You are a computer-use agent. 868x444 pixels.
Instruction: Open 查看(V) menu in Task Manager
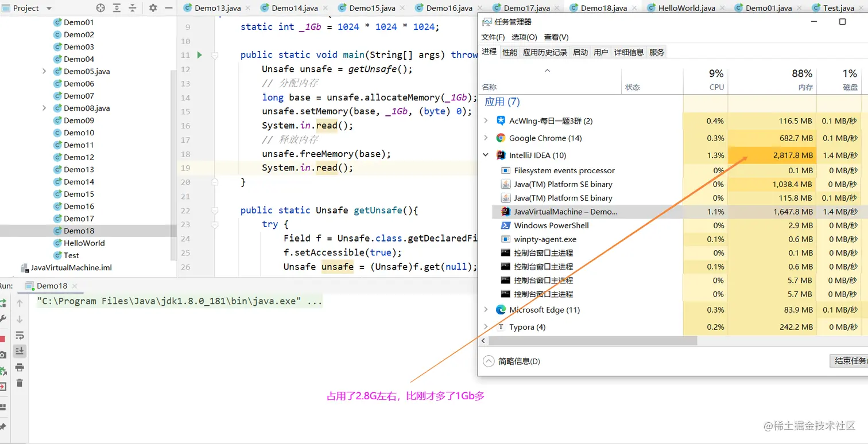(x=556, y=37)
